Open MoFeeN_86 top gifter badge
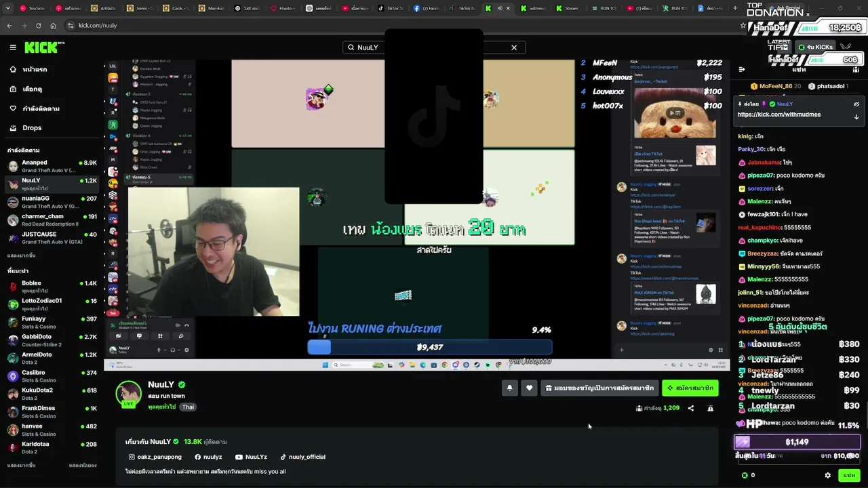 (x=775, y=86)
